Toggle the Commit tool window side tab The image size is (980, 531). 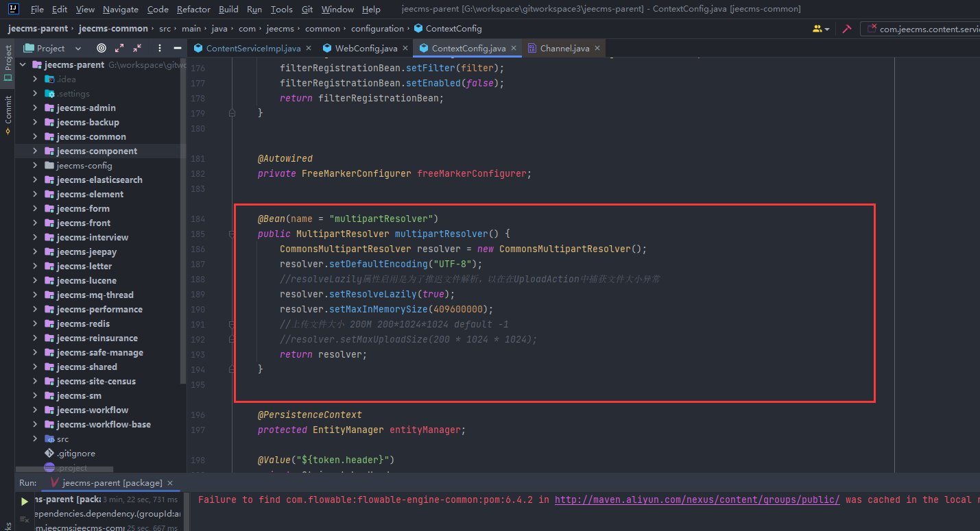pos(8,114)
